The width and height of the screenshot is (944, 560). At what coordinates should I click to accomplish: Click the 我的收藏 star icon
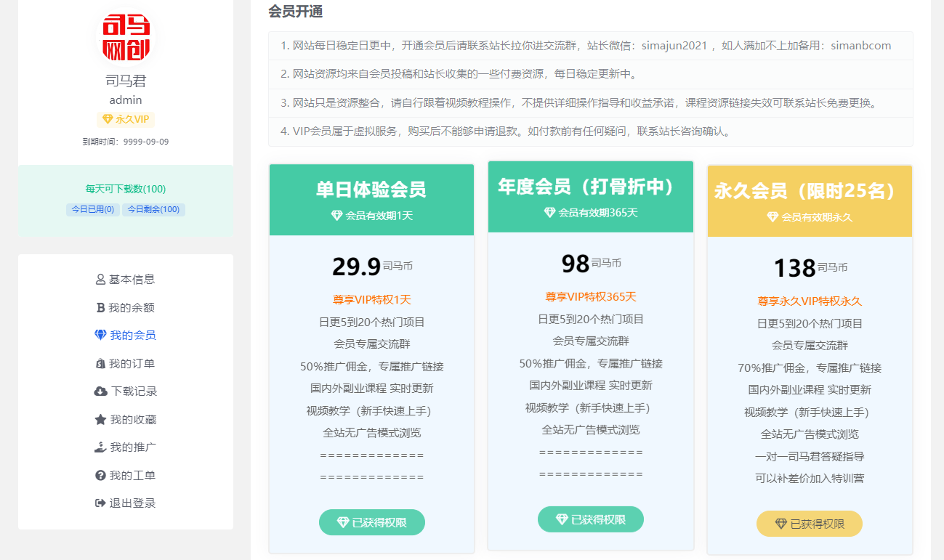(100, 420)
